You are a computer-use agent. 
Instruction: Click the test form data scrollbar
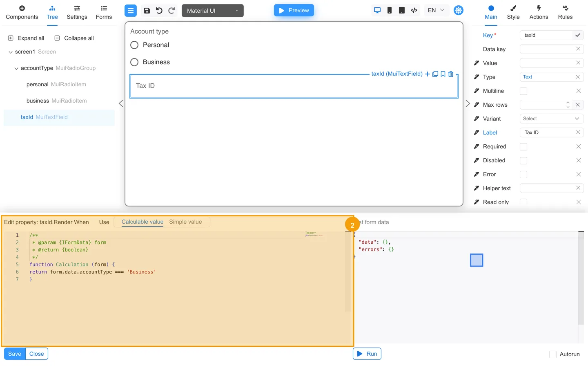581,278
